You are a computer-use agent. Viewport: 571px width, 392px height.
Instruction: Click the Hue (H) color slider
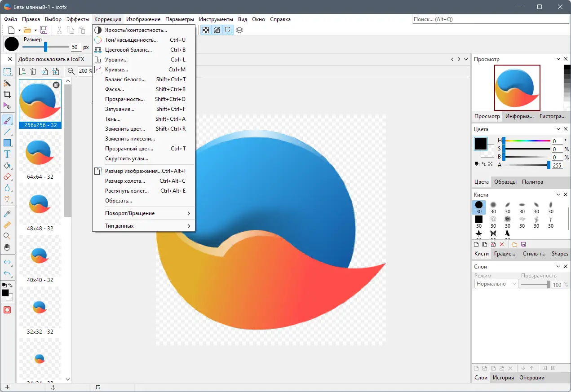click(x=527, y=141)
